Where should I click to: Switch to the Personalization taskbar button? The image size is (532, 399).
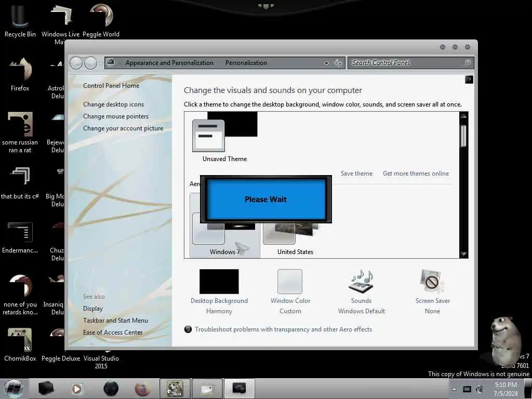coord(239,389)
